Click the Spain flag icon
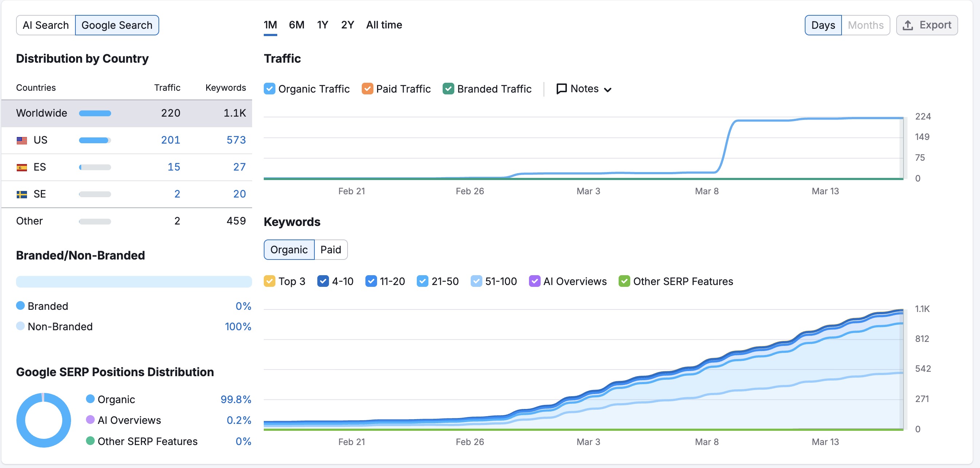 22,167
